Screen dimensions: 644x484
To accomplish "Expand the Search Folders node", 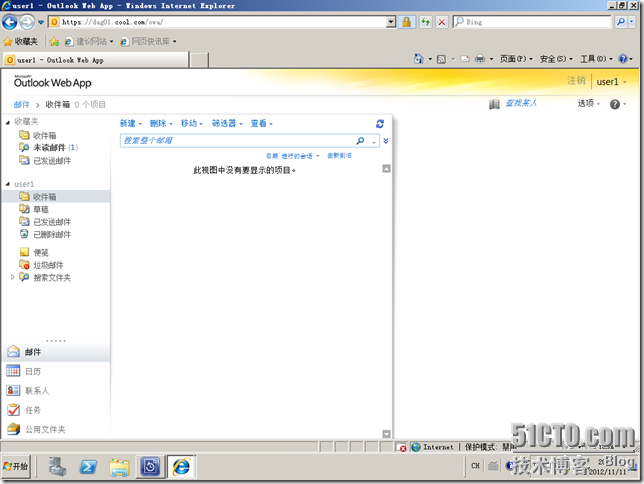I will (12, 277).
